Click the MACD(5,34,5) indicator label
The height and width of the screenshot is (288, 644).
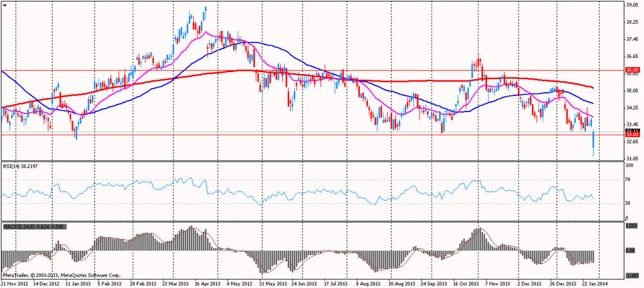34,226
